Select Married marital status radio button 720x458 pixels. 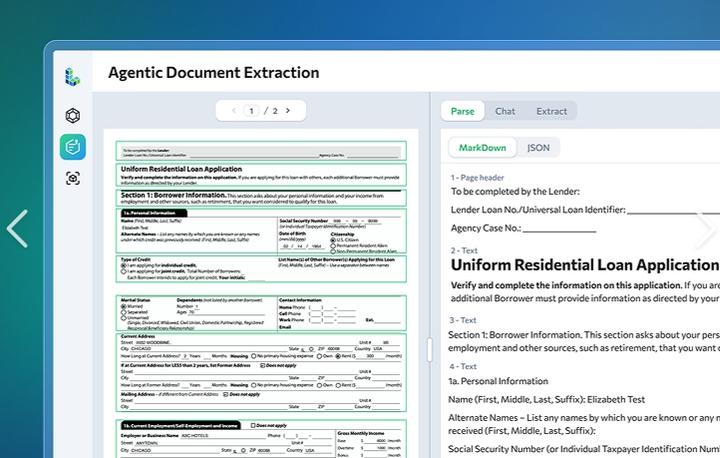[x=124, y=306]
